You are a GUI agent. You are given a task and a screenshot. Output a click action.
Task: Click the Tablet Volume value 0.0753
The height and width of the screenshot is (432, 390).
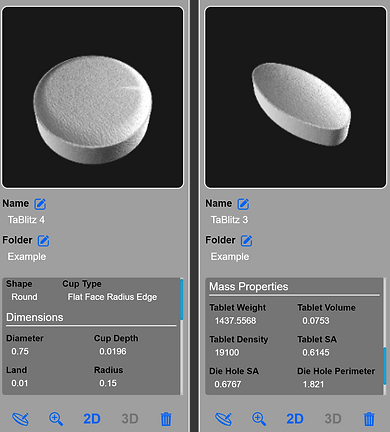point(316,321)
